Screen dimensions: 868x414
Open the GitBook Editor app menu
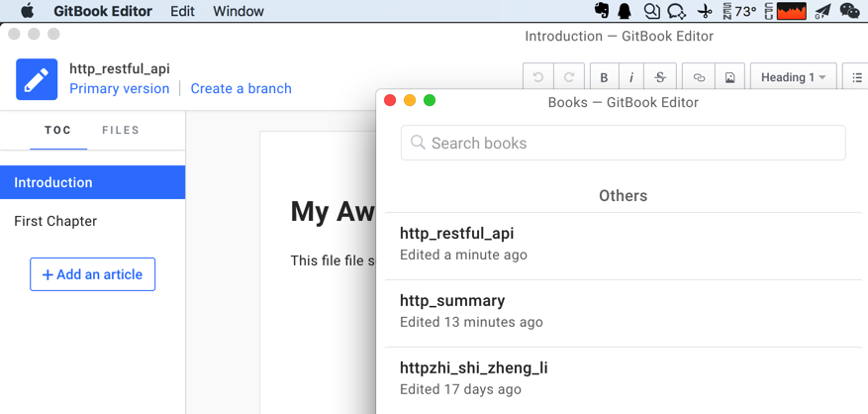[103, 11]
